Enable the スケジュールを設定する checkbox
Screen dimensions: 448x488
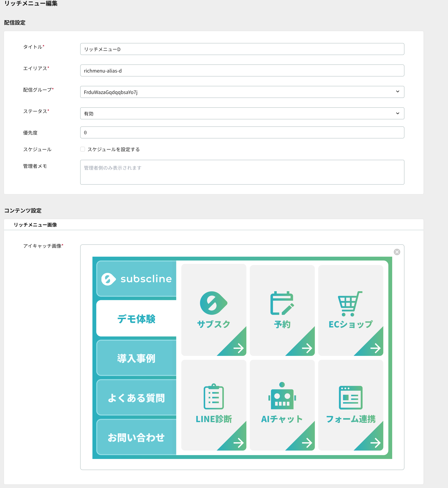(83, 149)
